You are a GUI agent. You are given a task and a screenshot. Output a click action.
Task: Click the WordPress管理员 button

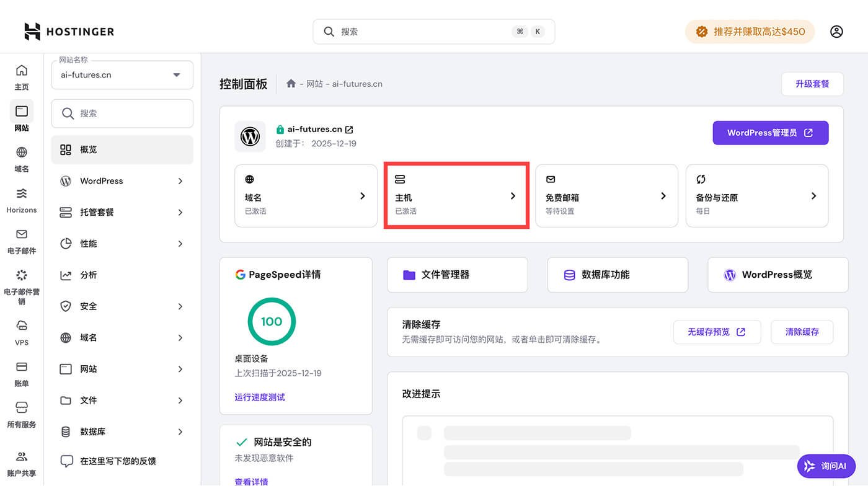[770, 133]
